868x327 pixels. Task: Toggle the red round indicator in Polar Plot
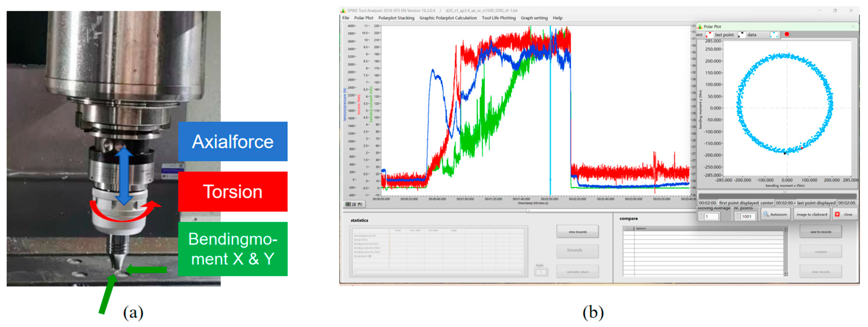click(x=787, y=34)
